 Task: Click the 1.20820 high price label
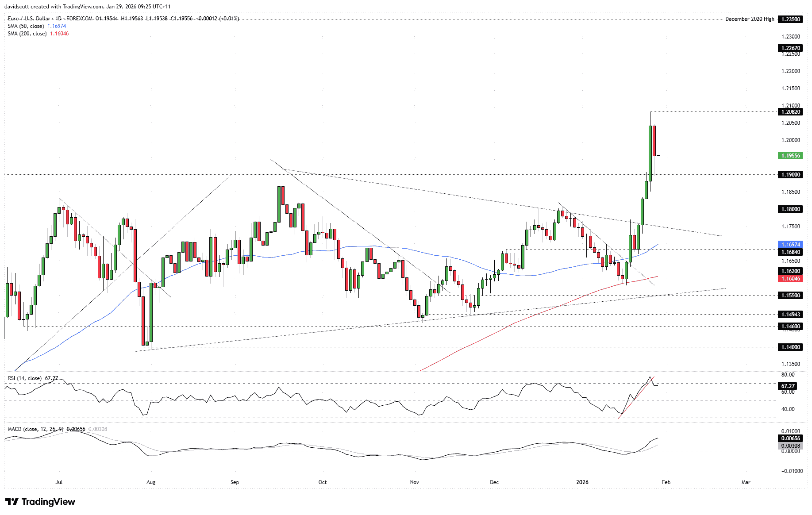tap(790, 112)
